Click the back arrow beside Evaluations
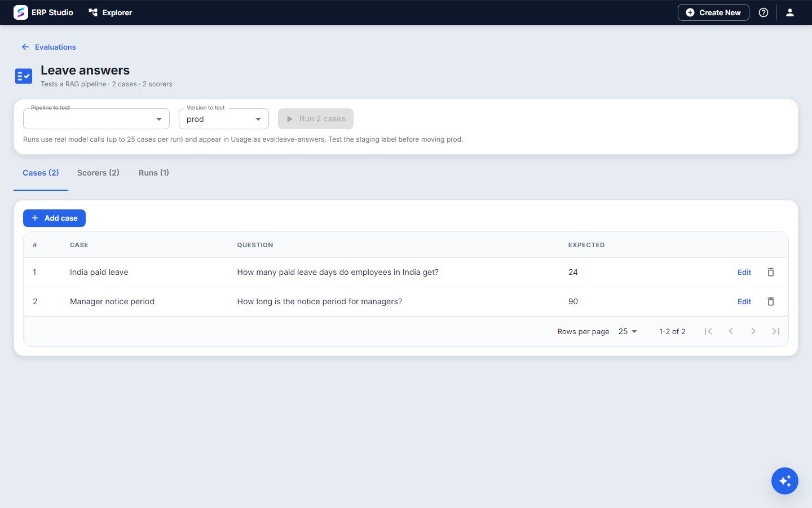 coord(25,47)
